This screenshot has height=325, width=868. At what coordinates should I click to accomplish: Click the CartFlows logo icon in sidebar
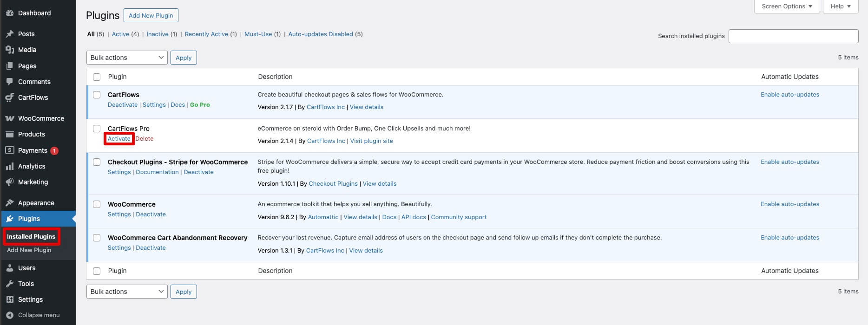10,97
